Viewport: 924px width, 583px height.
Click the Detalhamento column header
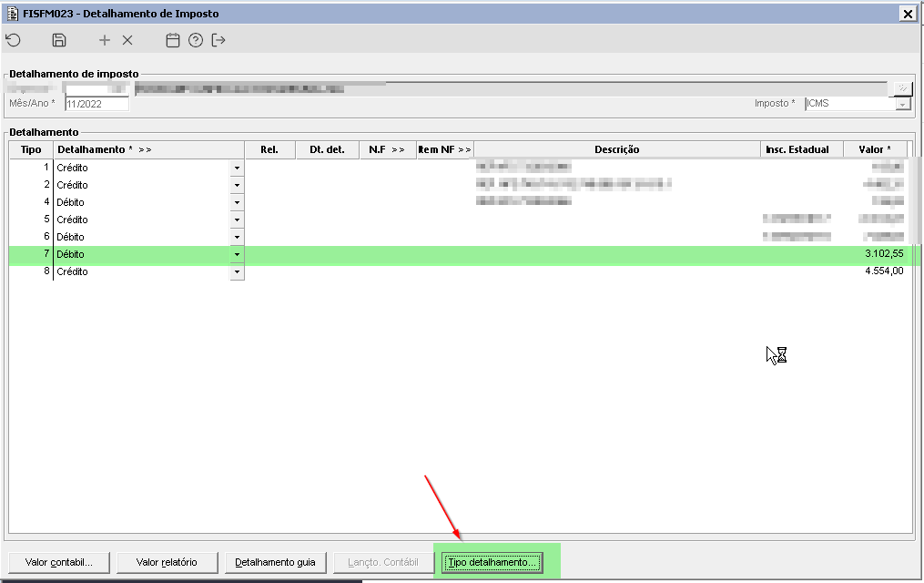pyautogui.click(x=149, y=149)
